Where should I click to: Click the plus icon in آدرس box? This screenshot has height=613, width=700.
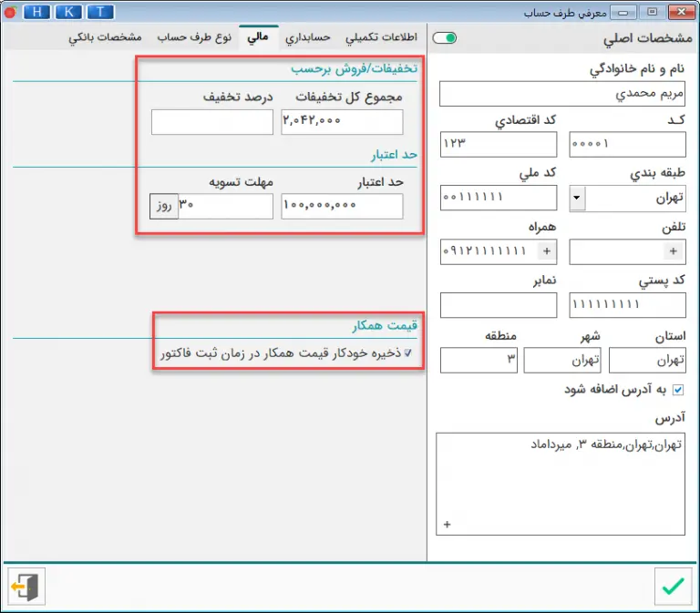click(447, 525)
